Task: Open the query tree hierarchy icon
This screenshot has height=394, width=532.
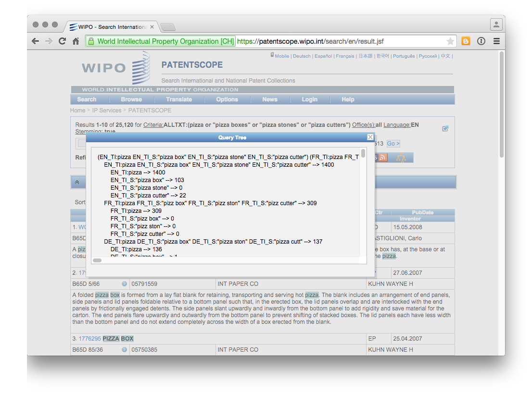Action: pyautogui.click(x=401, y=158)
